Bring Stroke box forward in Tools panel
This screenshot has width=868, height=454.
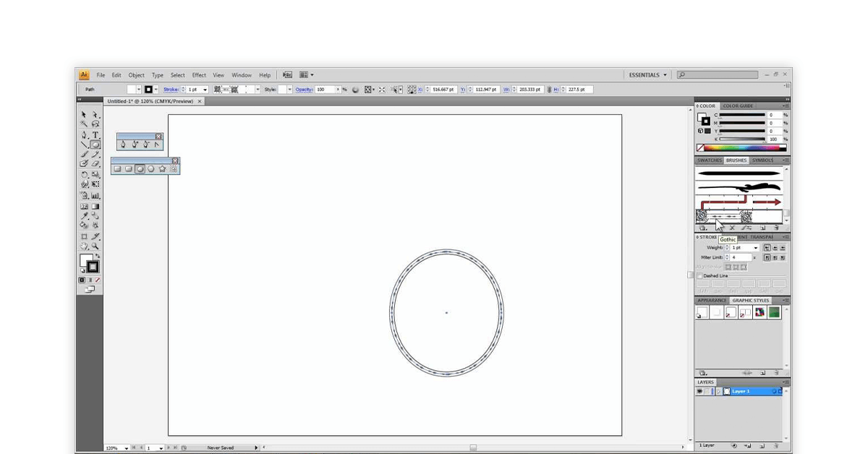click(93, 267)
